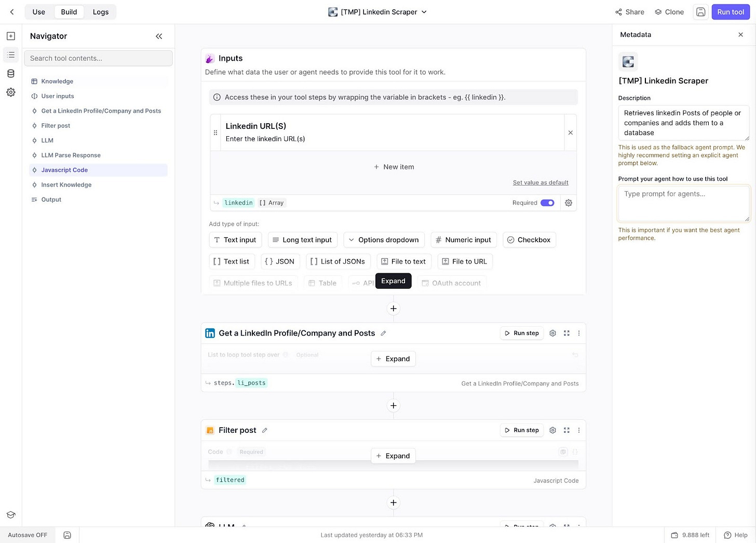756x543 pixels.
Task: Select Knowledge in the Navigator
Action: [99, 82]
